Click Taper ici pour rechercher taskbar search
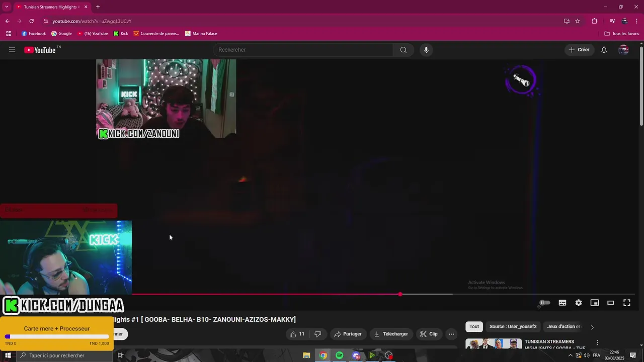This screenshot has height=362, width=644. pos(64,355)
